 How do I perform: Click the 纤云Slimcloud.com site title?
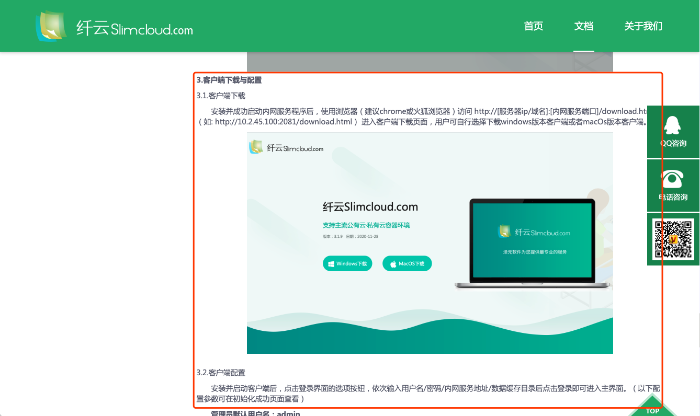coord(134,28)
